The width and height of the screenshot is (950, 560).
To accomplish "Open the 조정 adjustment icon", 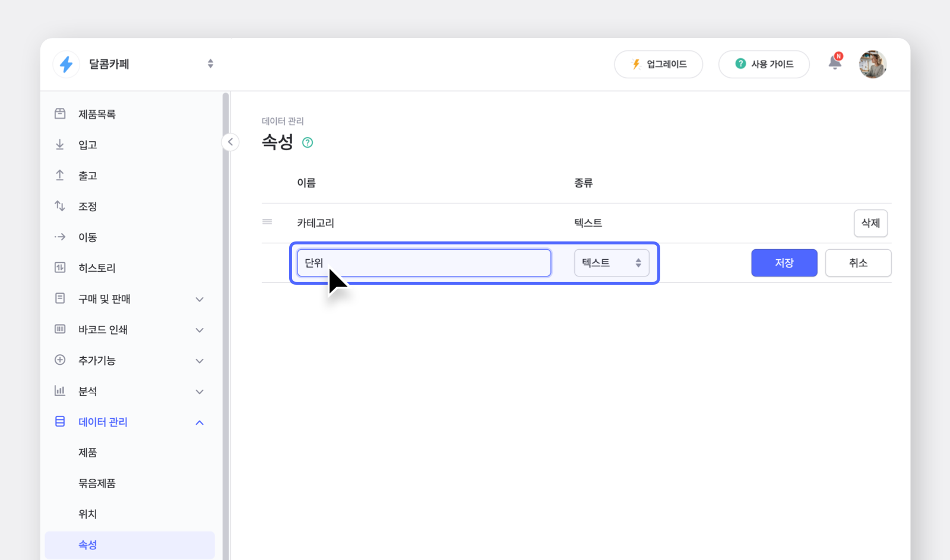I will point(60,206).
